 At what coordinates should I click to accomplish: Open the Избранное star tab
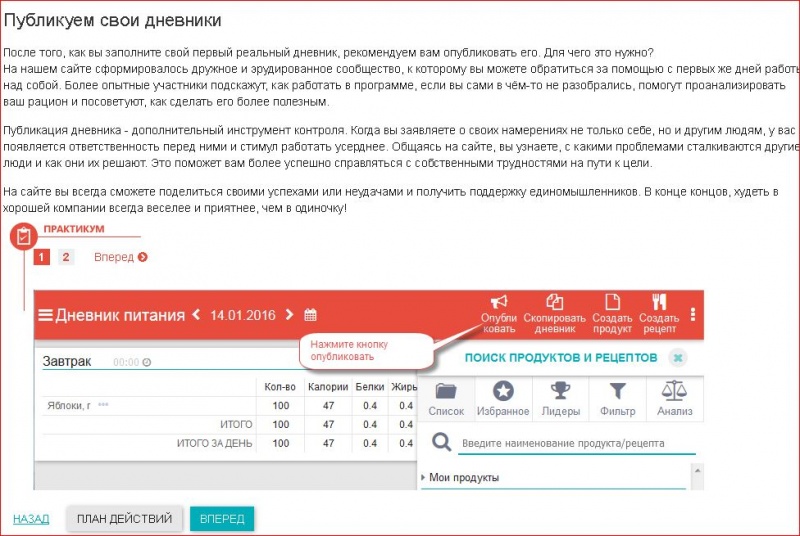coord(503,399)
